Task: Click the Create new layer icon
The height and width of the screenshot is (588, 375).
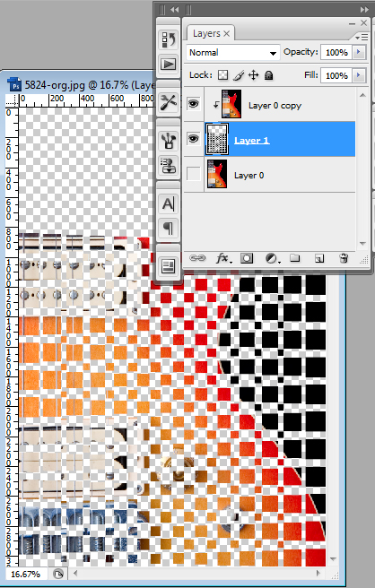Action: click(319, 258)
